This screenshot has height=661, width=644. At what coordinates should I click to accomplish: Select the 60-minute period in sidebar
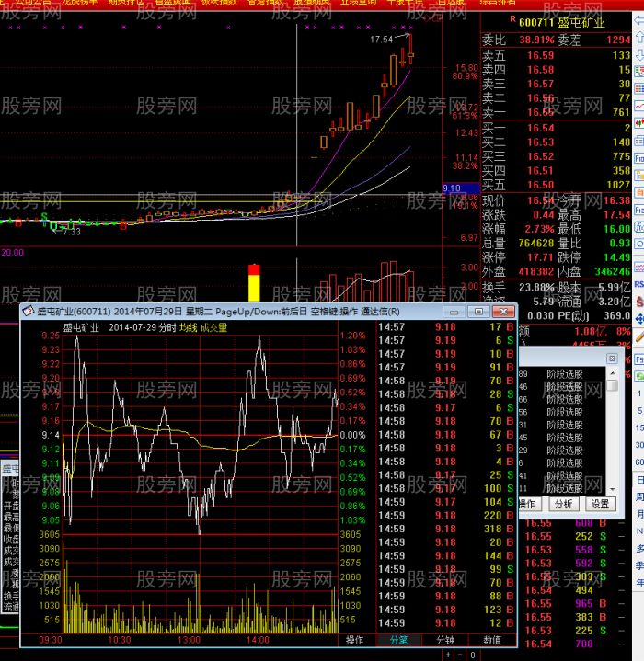coord(639,462)
